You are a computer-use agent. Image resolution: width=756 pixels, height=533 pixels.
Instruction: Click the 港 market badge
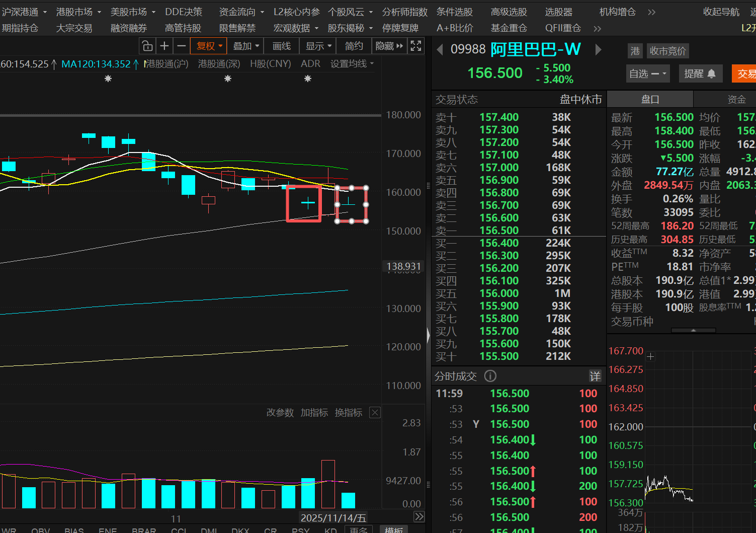(635, 51)
